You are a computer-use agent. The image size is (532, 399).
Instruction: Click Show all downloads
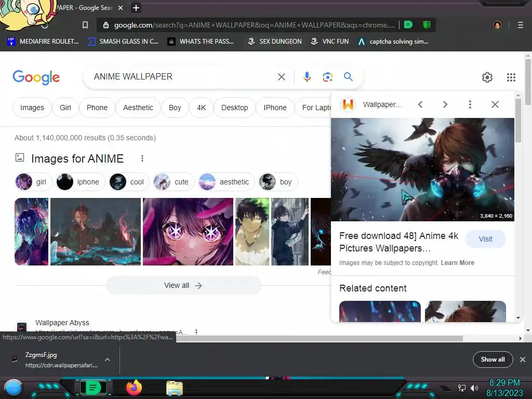[493, 360]
